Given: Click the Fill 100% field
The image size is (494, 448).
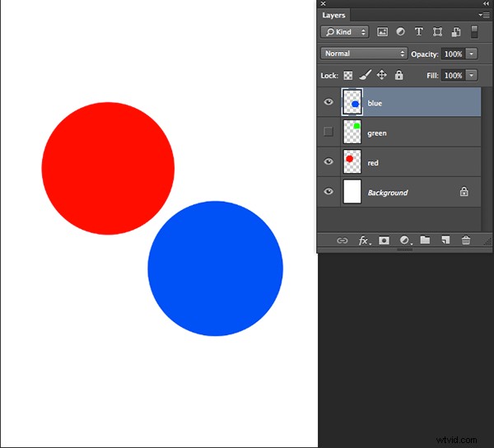Looking at the screenshot, I should (453, 75).
